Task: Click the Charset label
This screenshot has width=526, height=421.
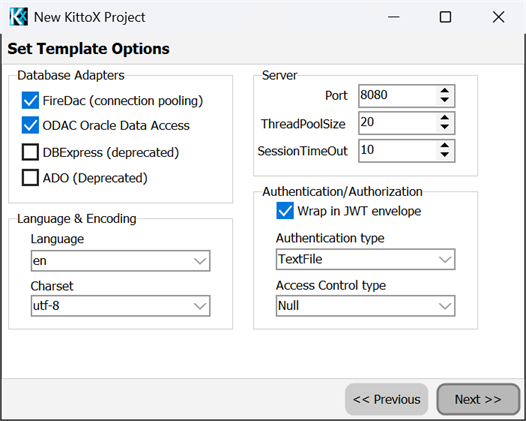Action: 52,286
